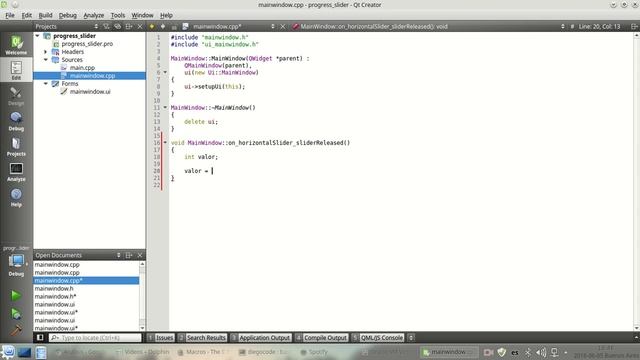Open Help mode
Screen dimensions: 640x360
click(x=16, y=197)
